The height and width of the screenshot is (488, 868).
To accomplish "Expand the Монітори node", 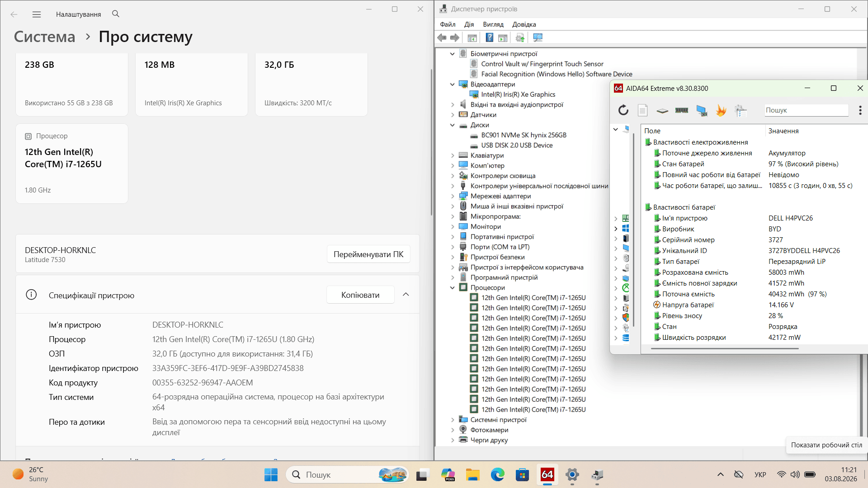I will (x=453, y=227).
